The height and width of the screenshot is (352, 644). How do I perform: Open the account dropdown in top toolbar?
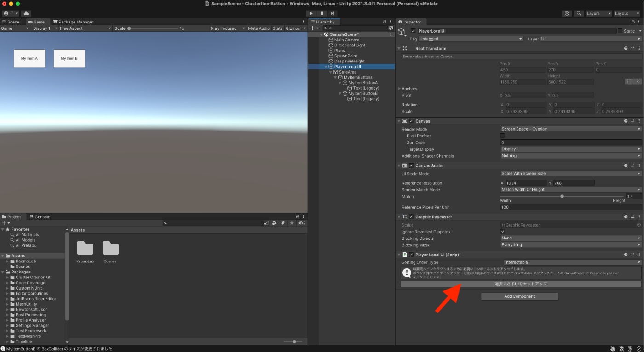pyautogui.click(x=11, y=13)
